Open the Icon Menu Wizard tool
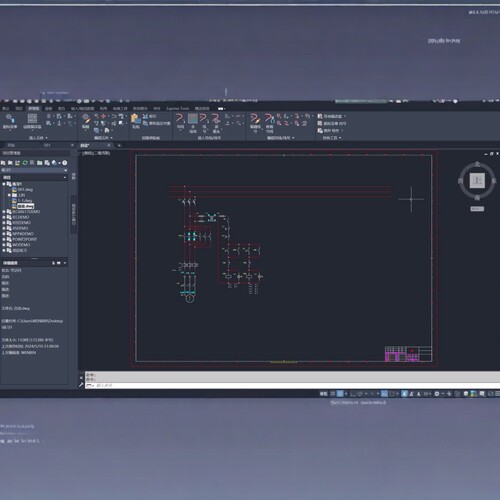Image resolution: width=500 pixels, height=500 pixels. [x=332, y=123]
